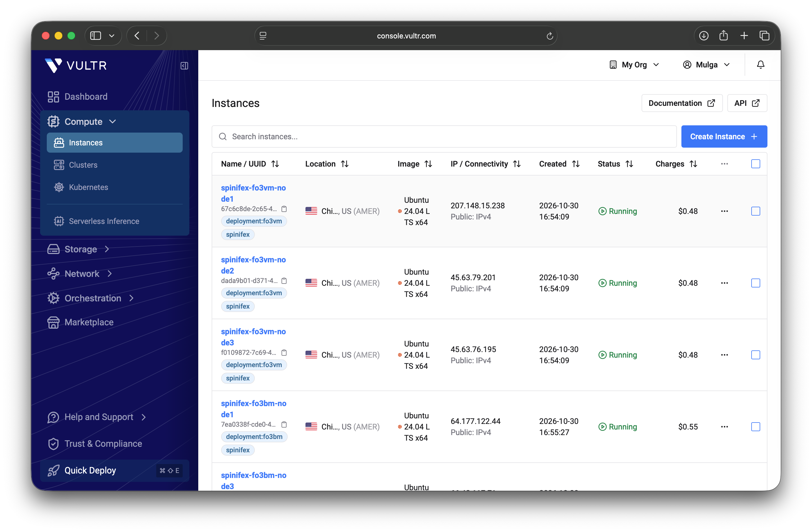812x532 pixels.
Task: Copy UUID of spinifex-fo3bm-node1
Action: coord(284,424)
